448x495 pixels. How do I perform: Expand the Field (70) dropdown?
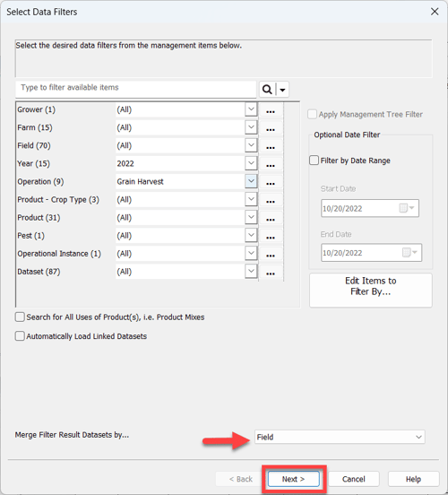[x=251, y=145]
